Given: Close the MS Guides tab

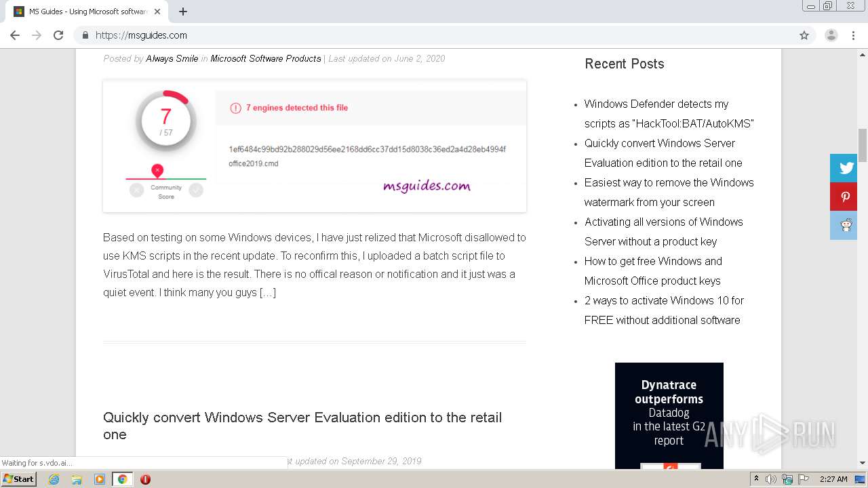Looking at the screenshot, I should tap(157, 12).
